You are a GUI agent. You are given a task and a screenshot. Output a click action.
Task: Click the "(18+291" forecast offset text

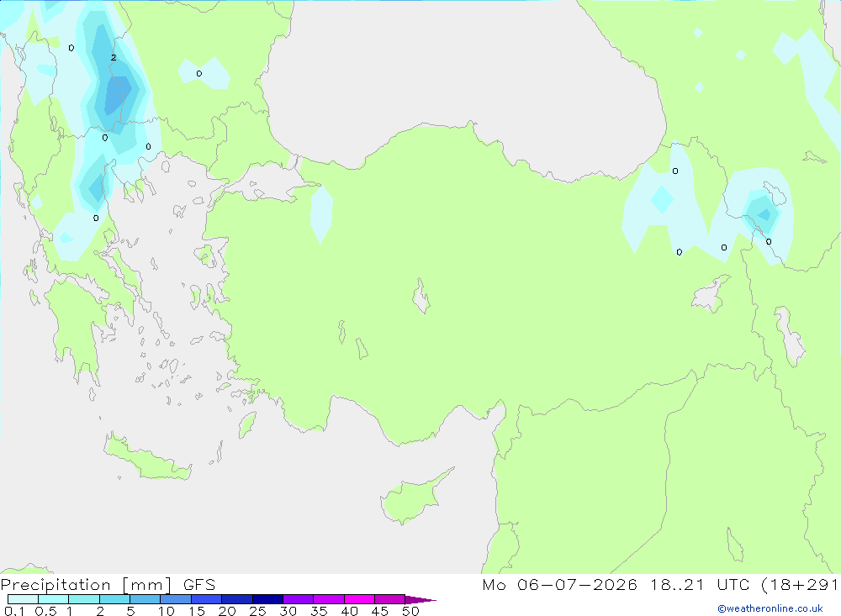click(x=800, y=585)
